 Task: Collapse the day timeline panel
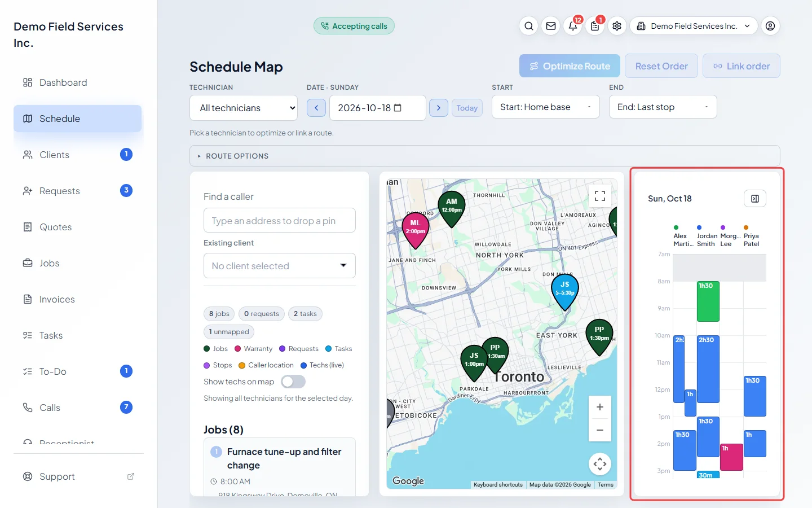coord(755,199)
